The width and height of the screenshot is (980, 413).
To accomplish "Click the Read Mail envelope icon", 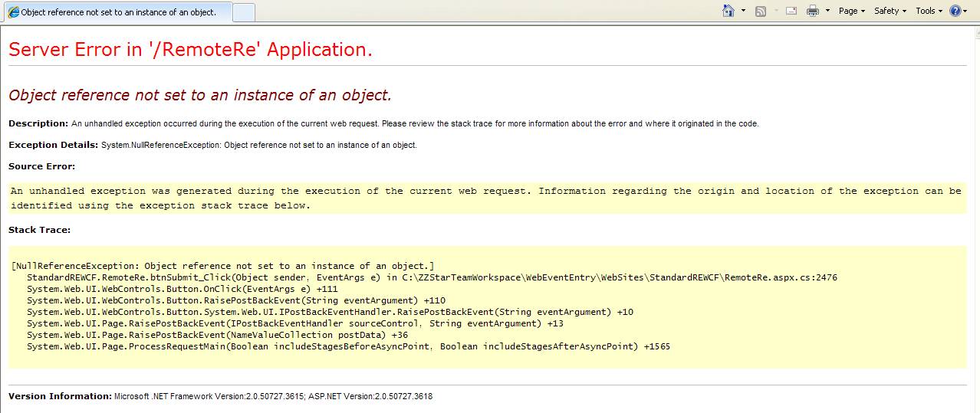I will (791, 11).
